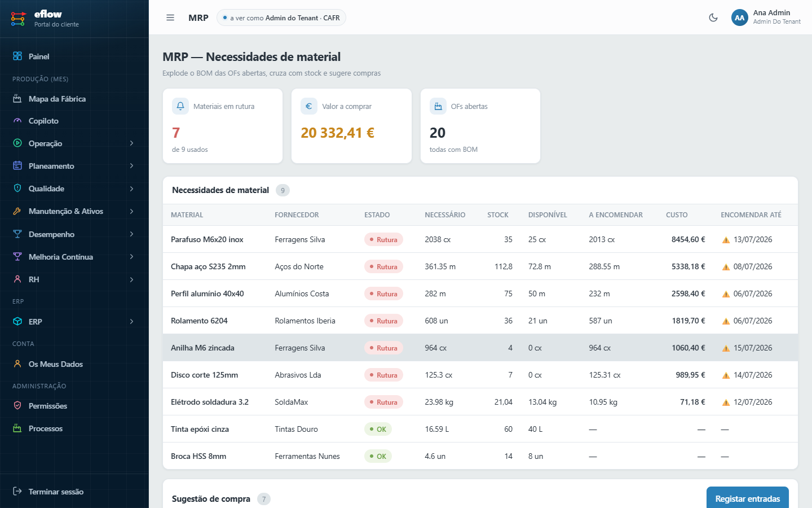Open Os Meus Dados page
The width and height of the screenshot is (812, 508).
(74, 364)
